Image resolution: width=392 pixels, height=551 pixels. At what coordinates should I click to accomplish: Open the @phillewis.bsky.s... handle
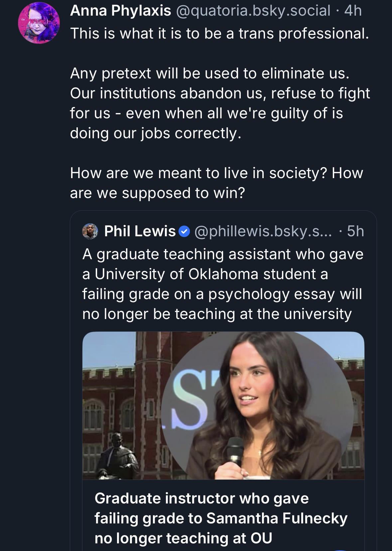[263, 231]
